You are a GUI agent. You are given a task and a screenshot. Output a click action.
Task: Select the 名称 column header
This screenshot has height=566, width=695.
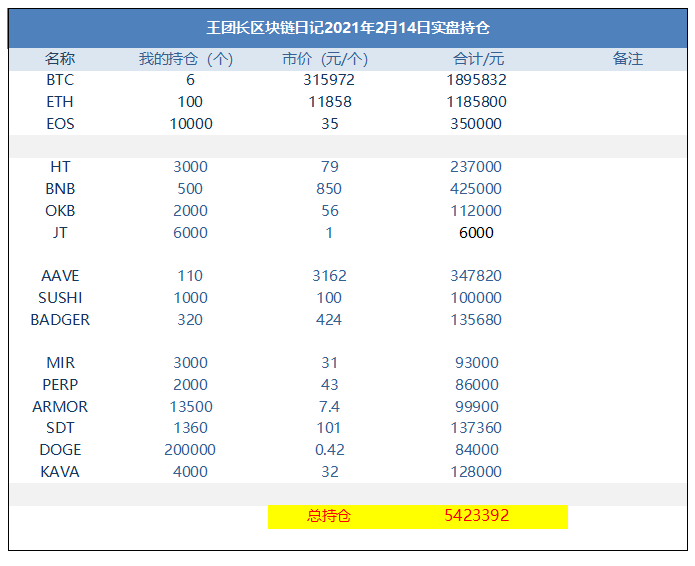coord(60,59)
